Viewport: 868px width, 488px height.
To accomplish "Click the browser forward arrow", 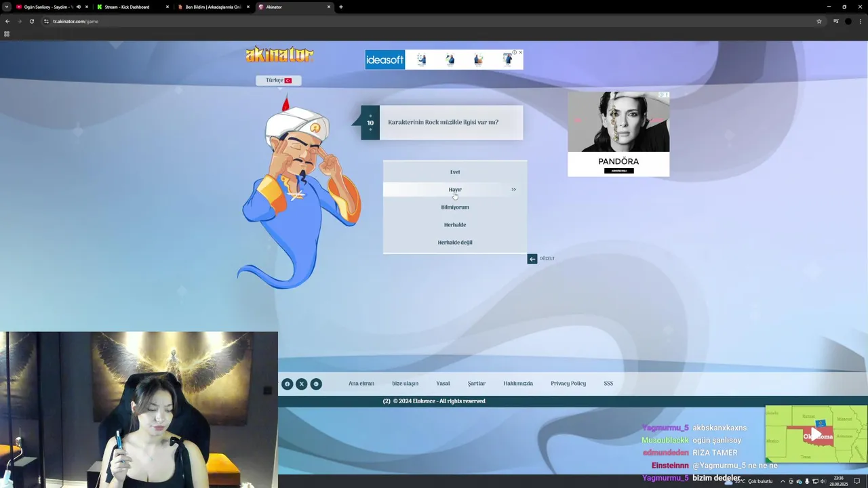I will (x=20, y=21).
